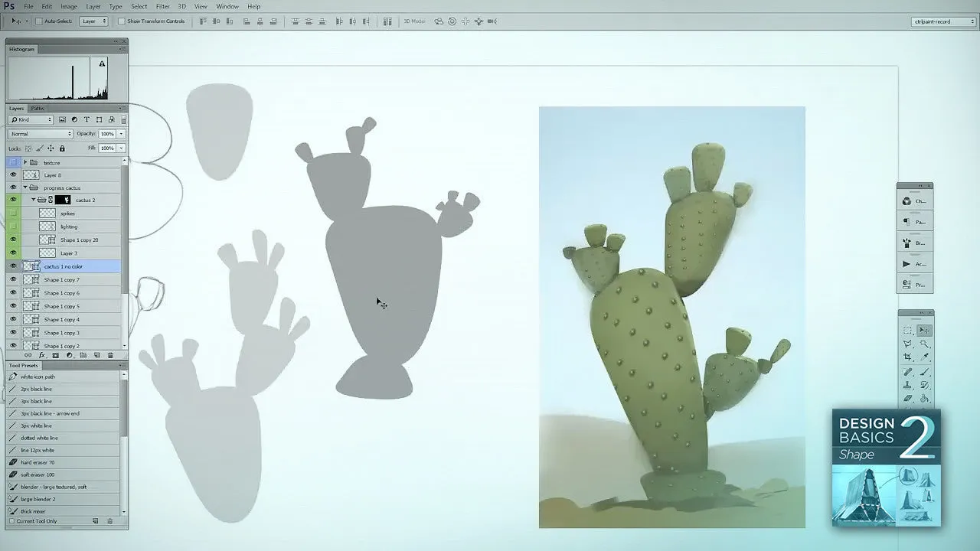Click the shape layer filter icon
This screenshot has width=980, height=551.
click(99, 119)
